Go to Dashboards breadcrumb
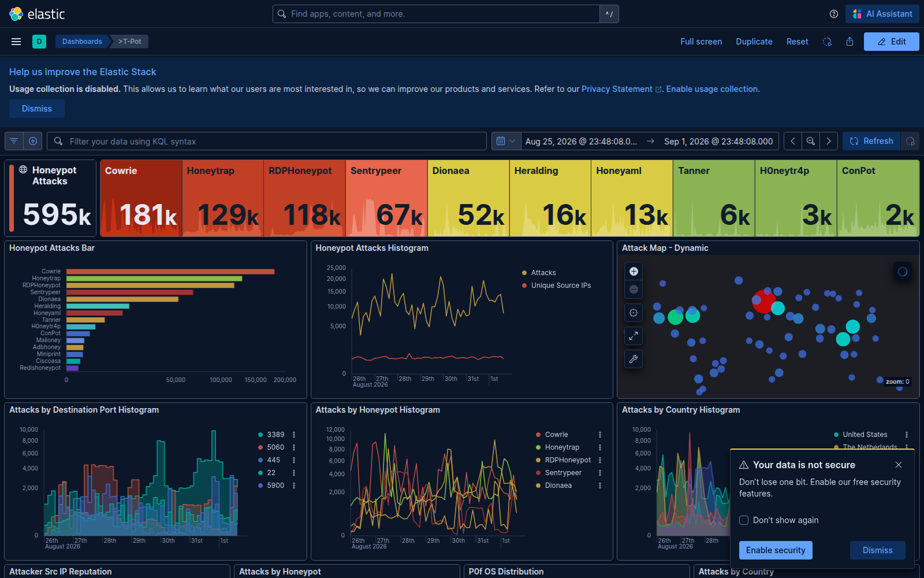This screenshot has width=924, height=578. [82, 42]
